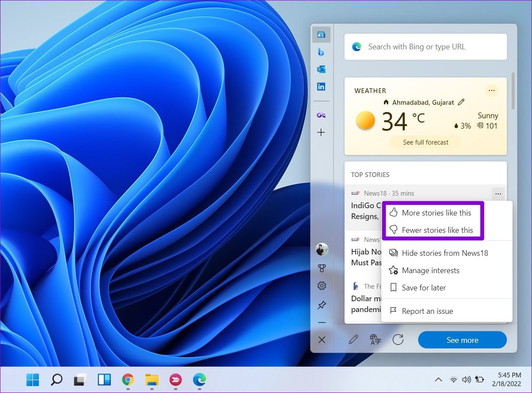
Task: Minimize the Edge bar with dash icon
Action: pyautogui.click(x=322, y=322)
